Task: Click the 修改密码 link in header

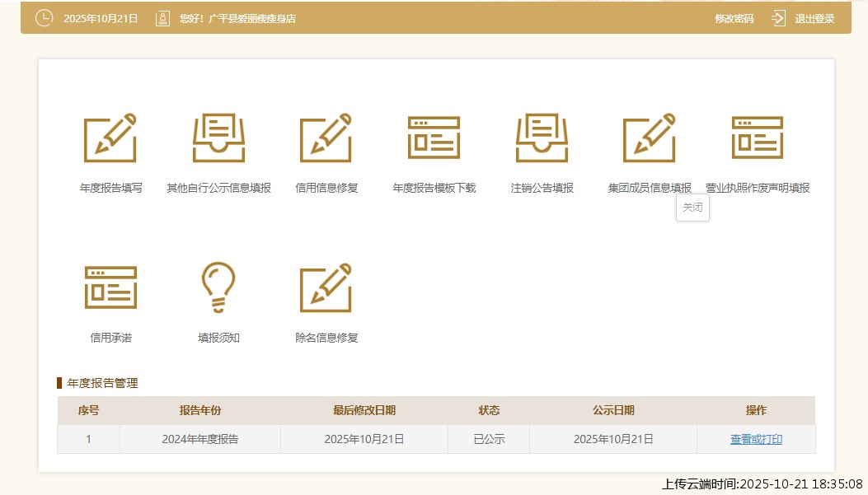Action: tap(734, 18)
